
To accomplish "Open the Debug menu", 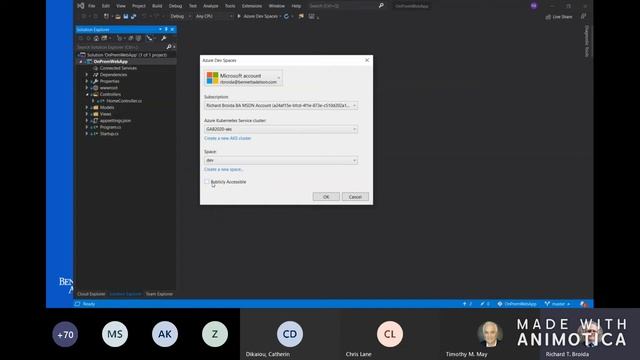I will (176, 6).
